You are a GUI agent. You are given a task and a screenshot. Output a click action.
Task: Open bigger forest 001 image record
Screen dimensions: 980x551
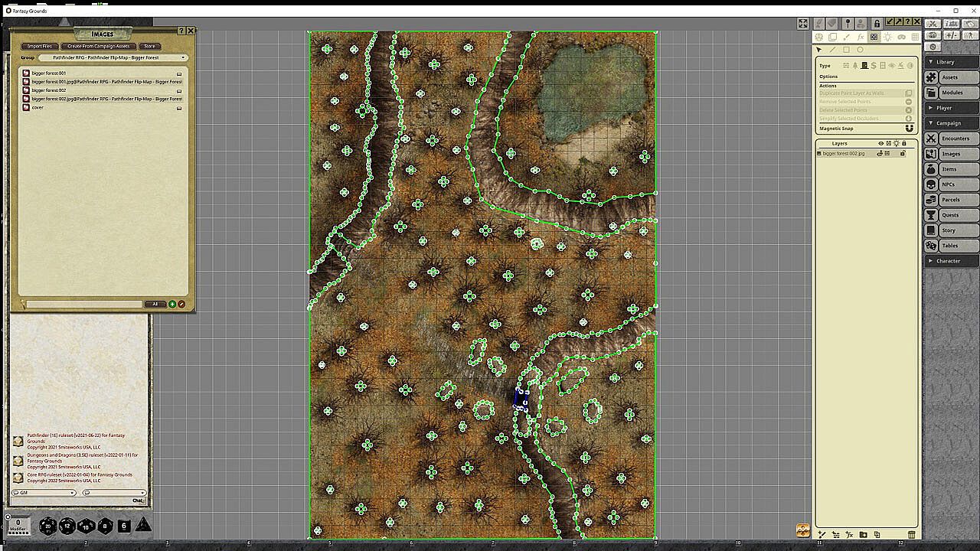(x=103, y=73)
